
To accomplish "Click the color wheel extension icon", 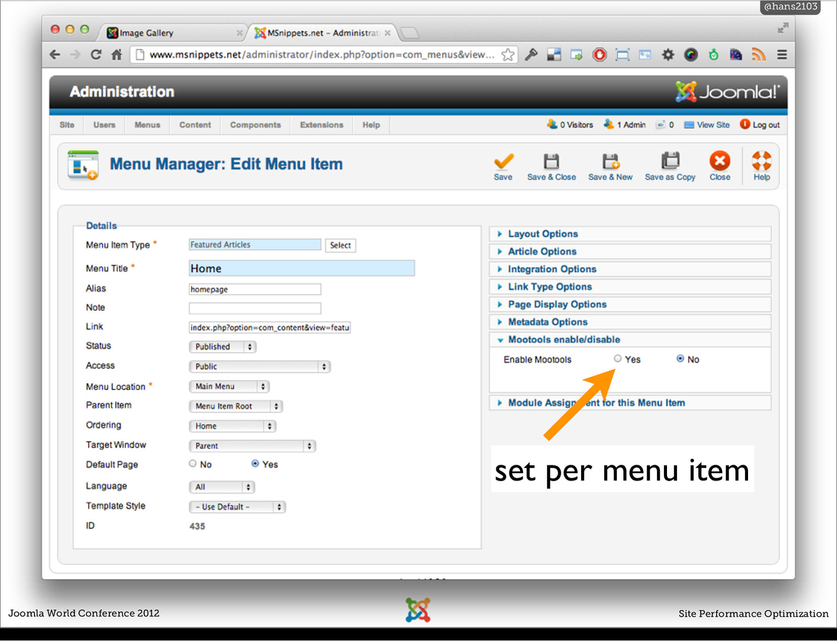I will click(x=691, y=54).
